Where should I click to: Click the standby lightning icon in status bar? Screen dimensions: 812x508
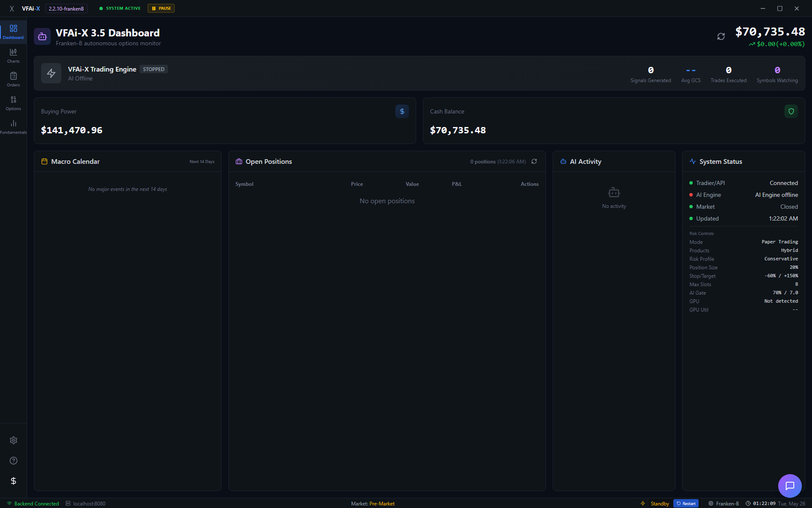click(x=643, y=503)
